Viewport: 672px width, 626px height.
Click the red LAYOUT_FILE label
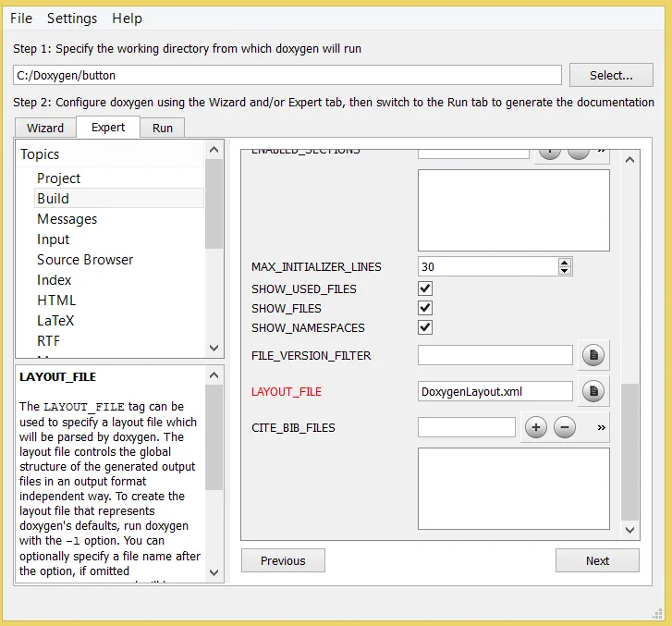(287, 391)
